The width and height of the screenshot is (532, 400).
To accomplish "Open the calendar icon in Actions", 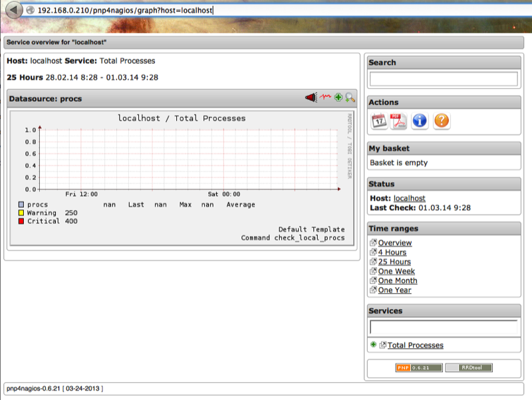I will point(379,120).
